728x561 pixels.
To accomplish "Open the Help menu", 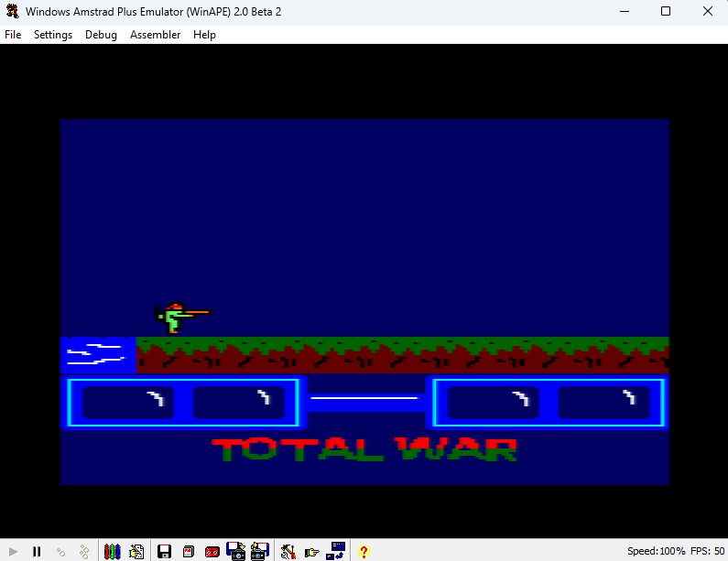I will click(204, 35).
